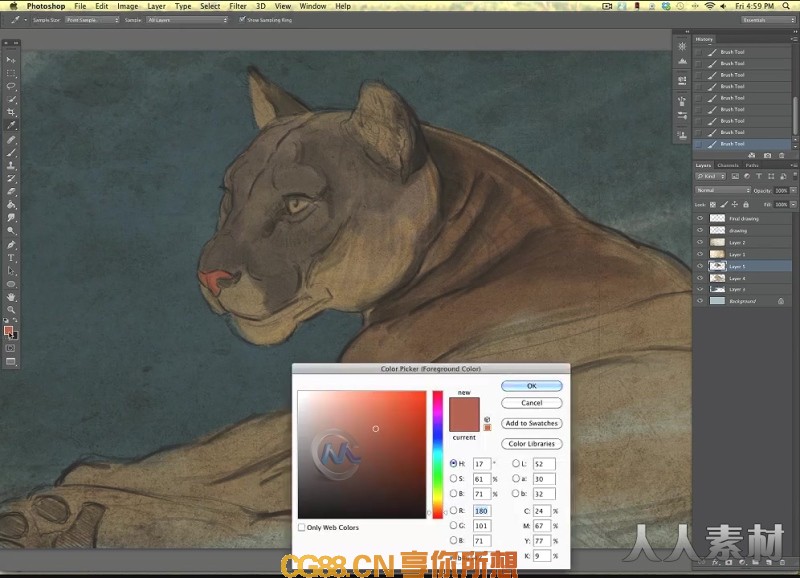Screen dimensions: 800x578
Task: Open the Sample All Layers dropdown
Action: click(187, 20)
